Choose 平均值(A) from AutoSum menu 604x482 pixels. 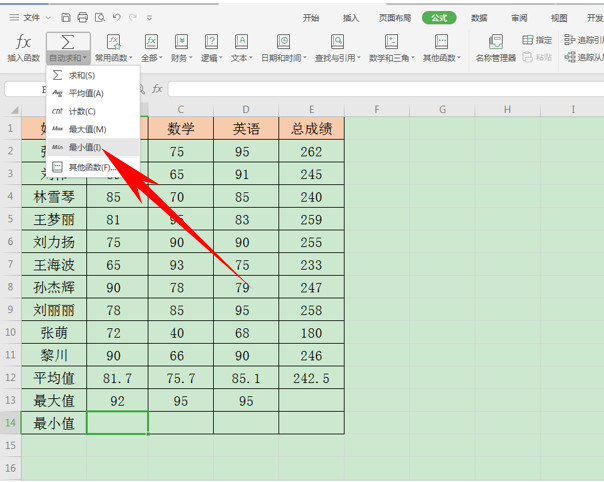click(x=93, y=93)
